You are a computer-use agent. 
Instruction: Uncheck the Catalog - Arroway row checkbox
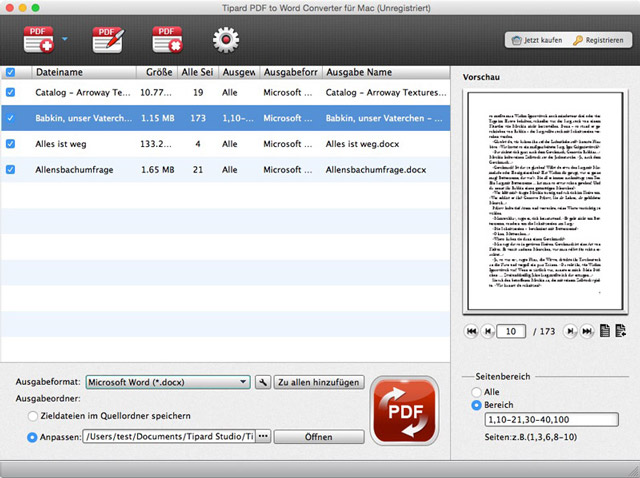10,92
